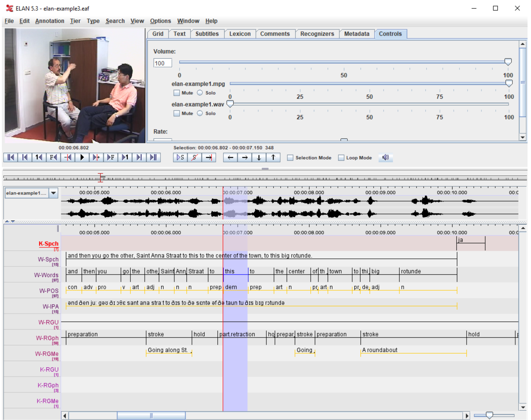Click the Volume value input field
531x420 pixels.
pos(162,63)
